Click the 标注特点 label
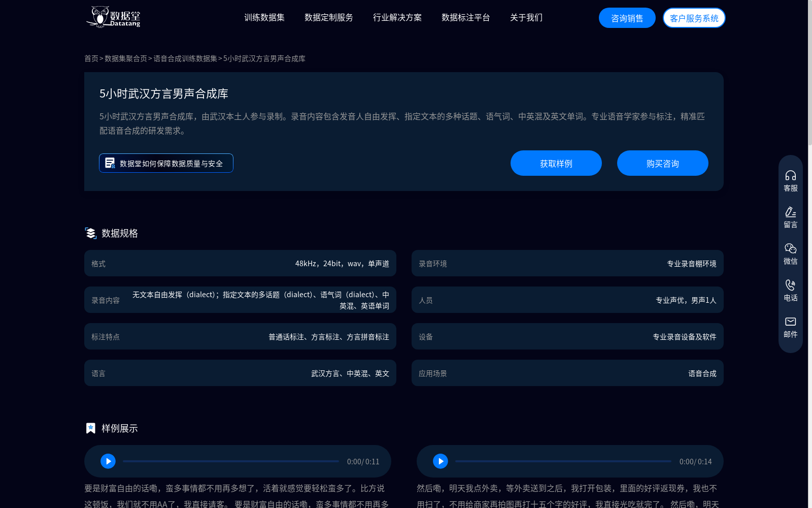This screenshot has width=812, height=508. point(106,337)
